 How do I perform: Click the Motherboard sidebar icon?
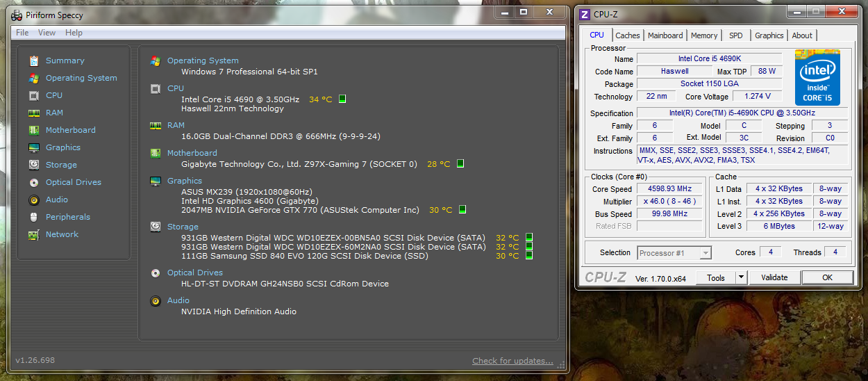(33, 130)
